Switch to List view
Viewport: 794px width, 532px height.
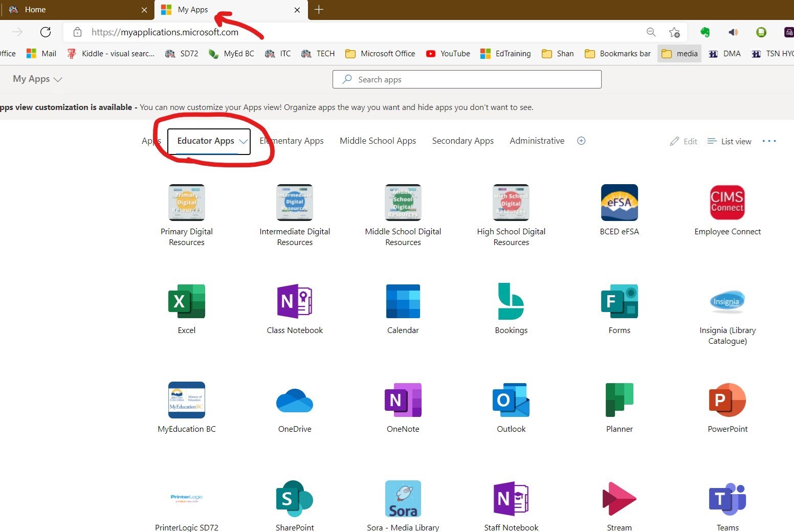pos(729,141)
